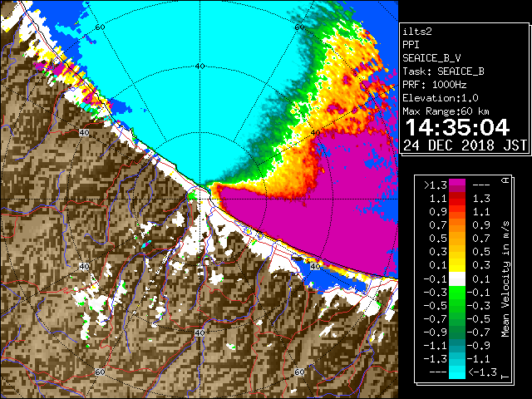Image resolution: width=532 pixels, height=399 pixels.
Task: Click the "A" marker at legend top corner
Action: [505, 180]
